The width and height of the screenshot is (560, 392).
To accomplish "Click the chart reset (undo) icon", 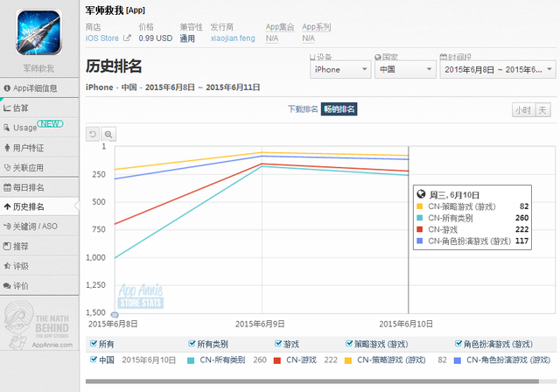I will (93, 134).
